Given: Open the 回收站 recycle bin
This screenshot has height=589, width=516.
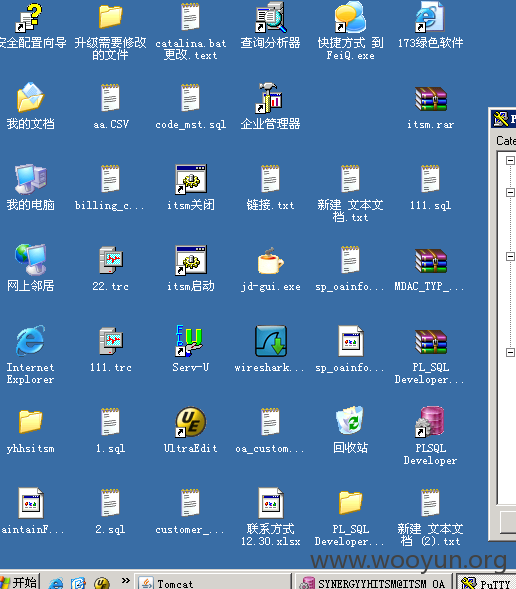Looking at the screenshot, I should [350, 420].
